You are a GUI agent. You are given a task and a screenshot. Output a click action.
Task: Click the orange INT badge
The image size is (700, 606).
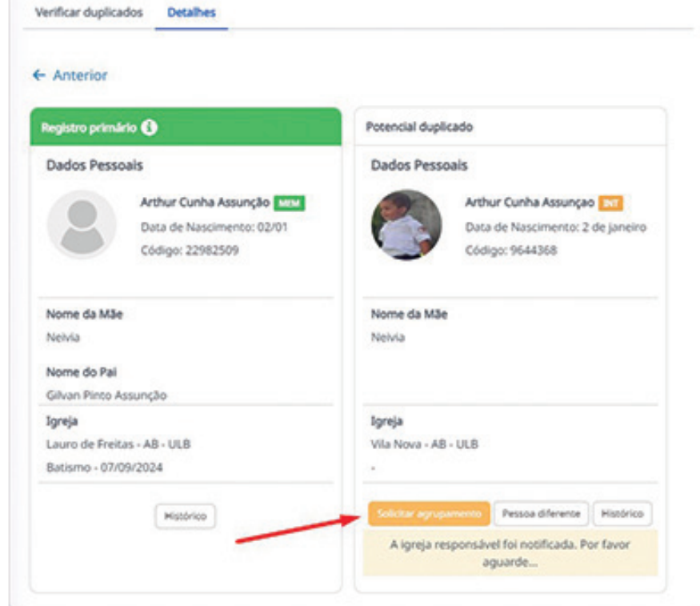click(x=610, y=203)
